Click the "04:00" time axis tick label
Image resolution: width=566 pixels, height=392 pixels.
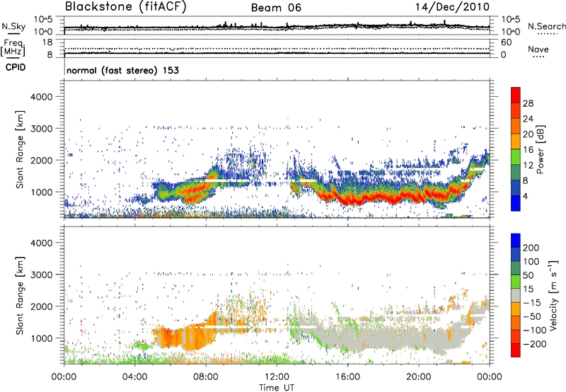(135, 377)
